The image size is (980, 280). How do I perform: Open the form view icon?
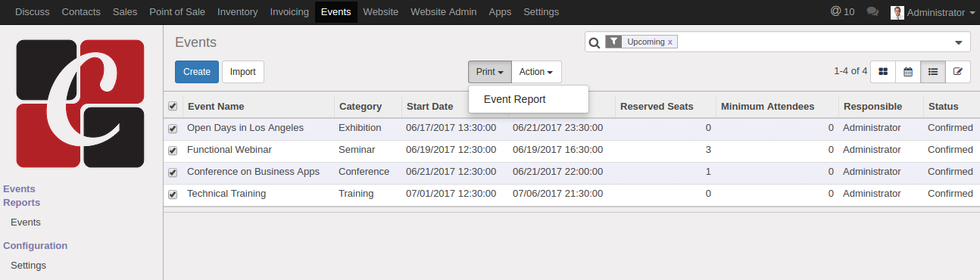pos(958,72)
